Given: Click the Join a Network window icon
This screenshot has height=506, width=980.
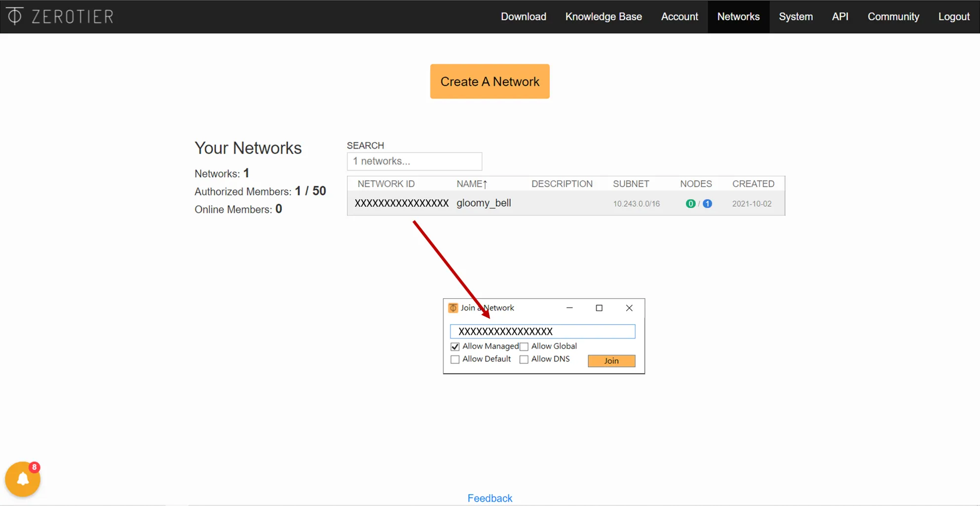Looking at the screenshot, I should (x=452, y=308).
